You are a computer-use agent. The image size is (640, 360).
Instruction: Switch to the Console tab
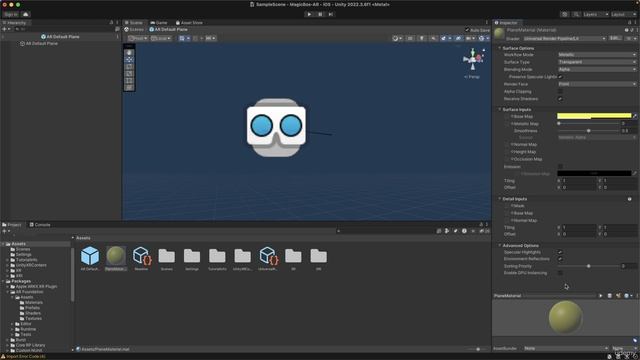[x=40, y=225]
